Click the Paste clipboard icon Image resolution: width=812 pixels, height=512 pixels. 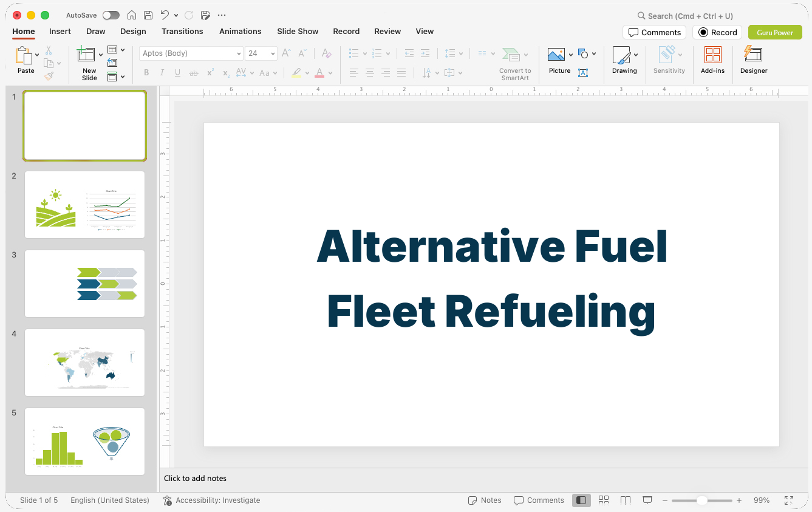24,56
